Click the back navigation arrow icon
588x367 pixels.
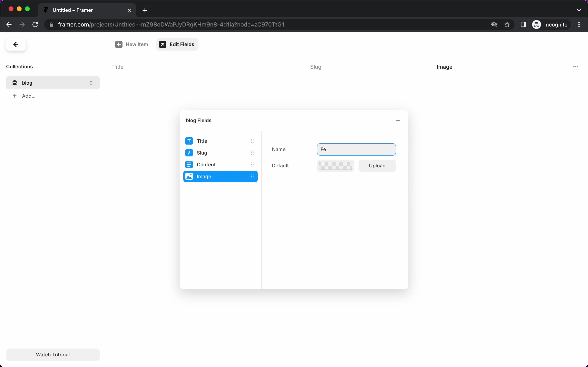pyautogui.click(x=16, y=44)
